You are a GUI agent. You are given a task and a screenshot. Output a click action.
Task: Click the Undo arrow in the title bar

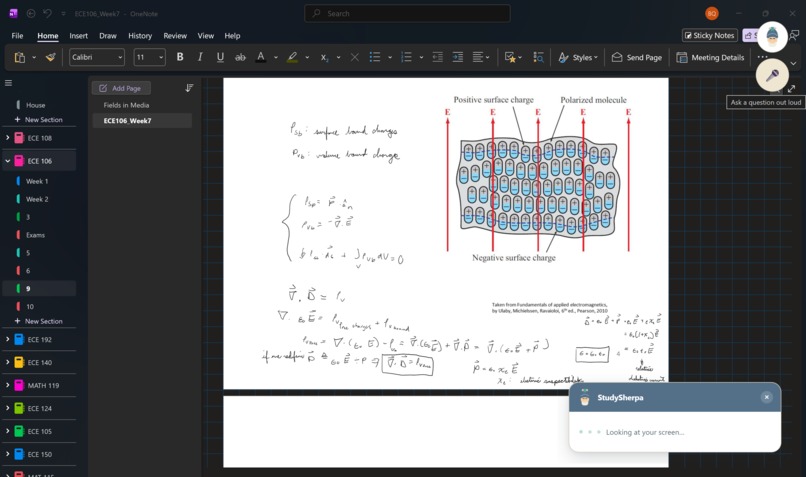click(47, 13)
